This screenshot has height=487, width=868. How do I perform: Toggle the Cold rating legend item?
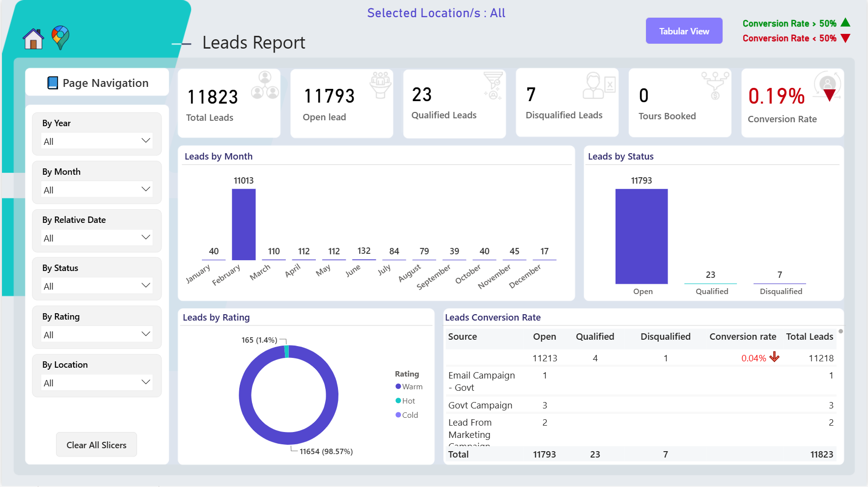[x=407, y=415]
